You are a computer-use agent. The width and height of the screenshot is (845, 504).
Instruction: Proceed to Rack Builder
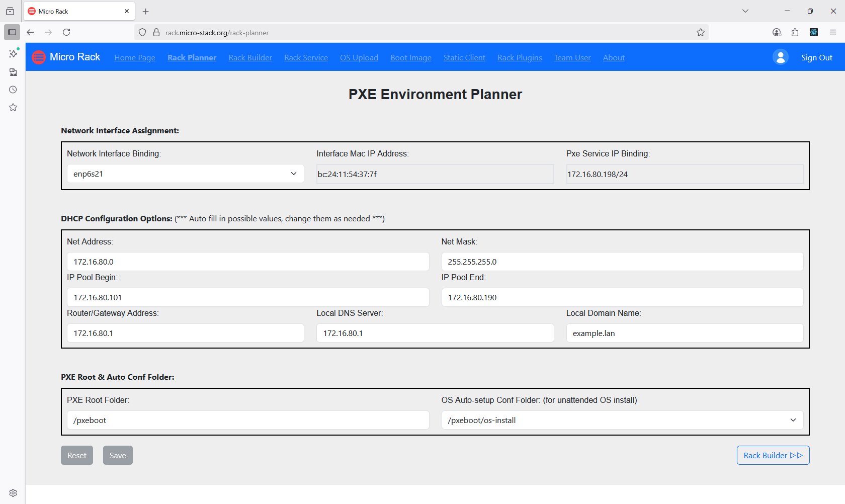point(773,455)
